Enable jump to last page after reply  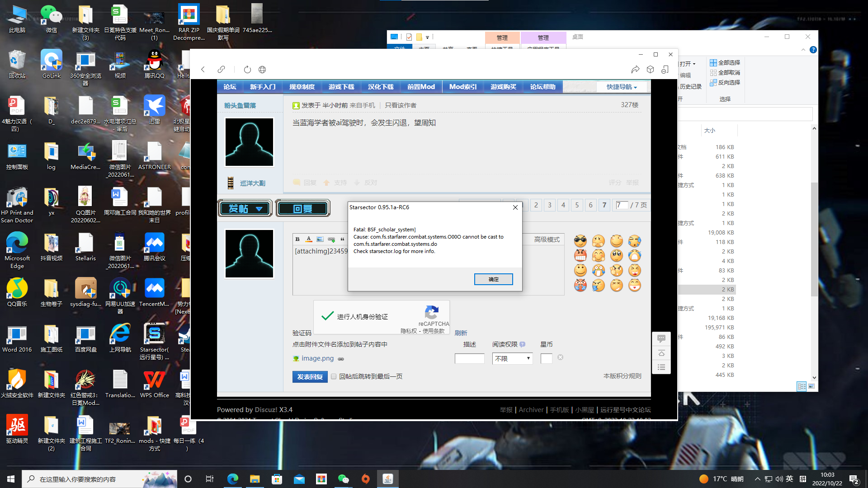click(x=334, y=376)
